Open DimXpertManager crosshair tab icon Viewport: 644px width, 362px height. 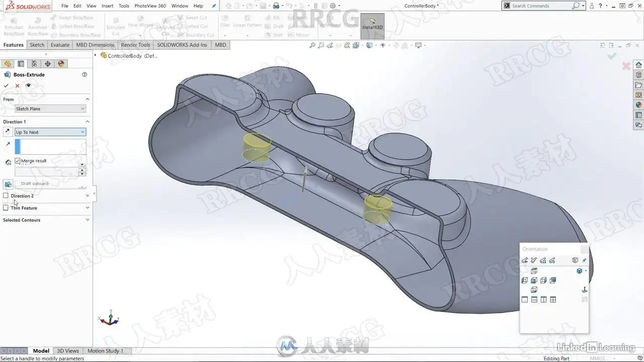[48, 64]
